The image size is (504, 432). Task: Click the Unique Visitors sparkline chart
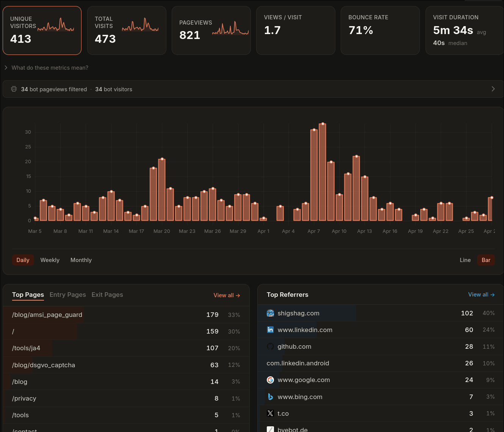56,25
